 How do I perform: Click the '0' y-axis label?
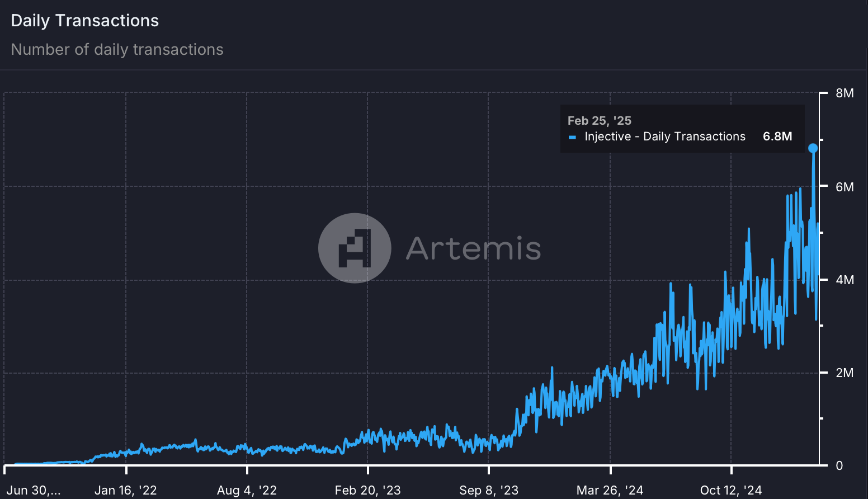pyautogui.click(x=839, y=465)
